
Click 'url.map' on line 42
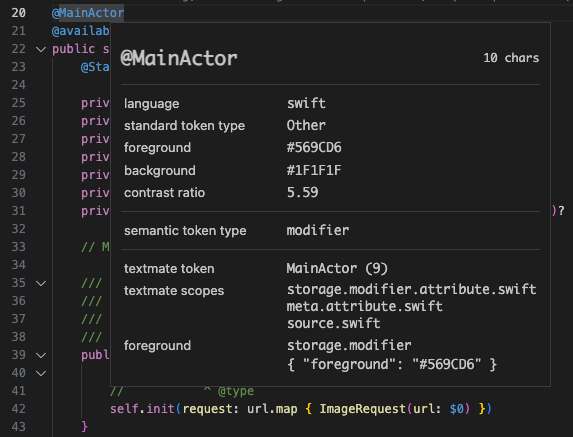[x=272, y=409]
